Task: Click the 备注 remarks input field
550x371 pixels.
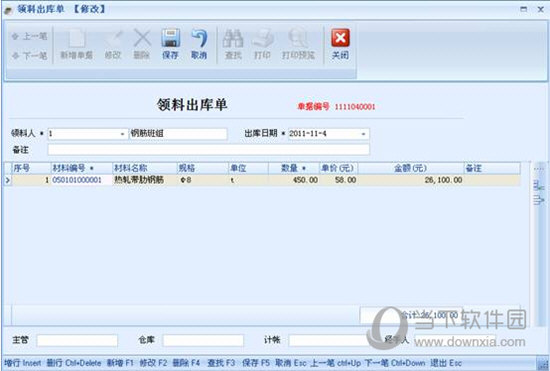Action: (x=208, y=150)
